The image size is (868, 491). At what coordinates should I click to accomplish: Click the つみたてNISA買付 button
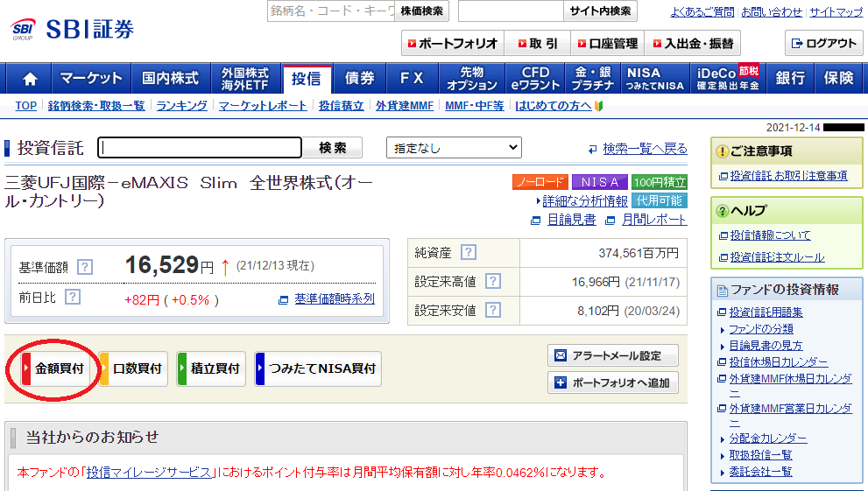coord(318,368)
